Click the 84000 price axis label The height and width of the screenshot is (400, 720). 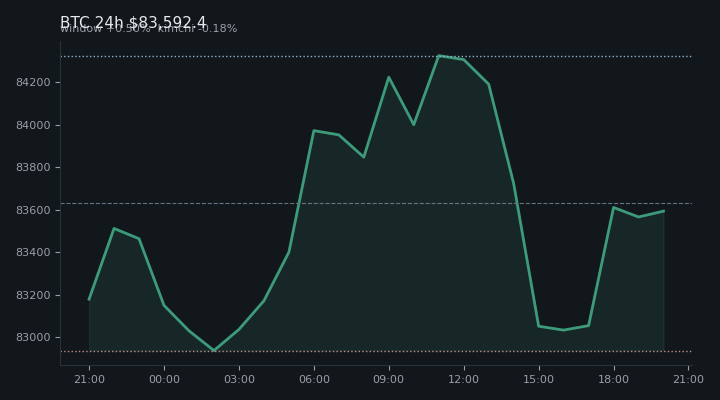tap(33, 125)
